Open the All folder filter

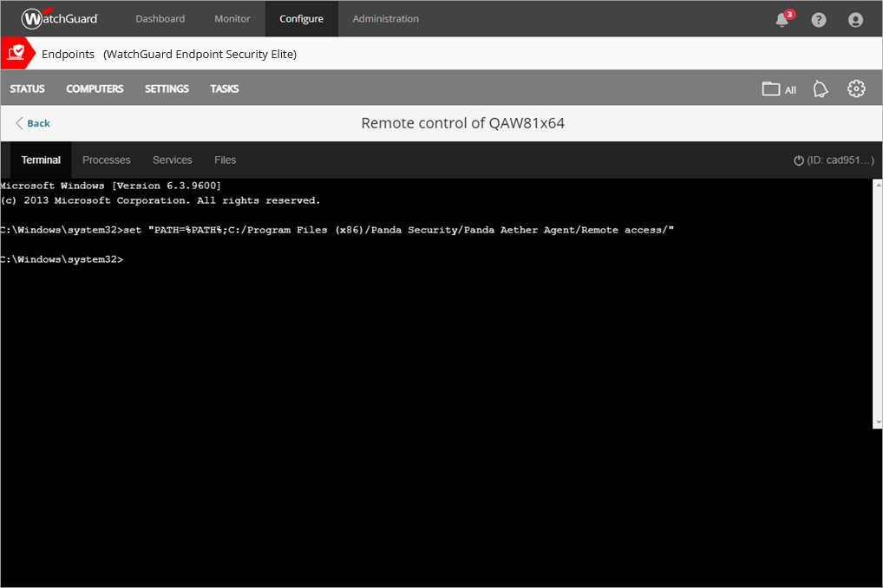779,89
